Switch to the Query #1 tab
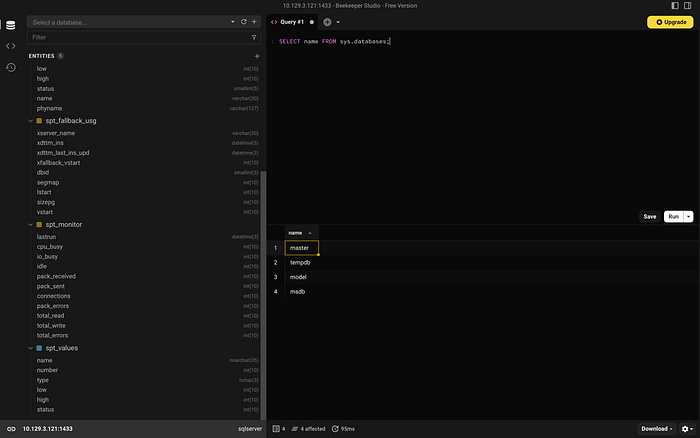The height and width of the screenshot is (438, 700). click(x=292, y=22)
